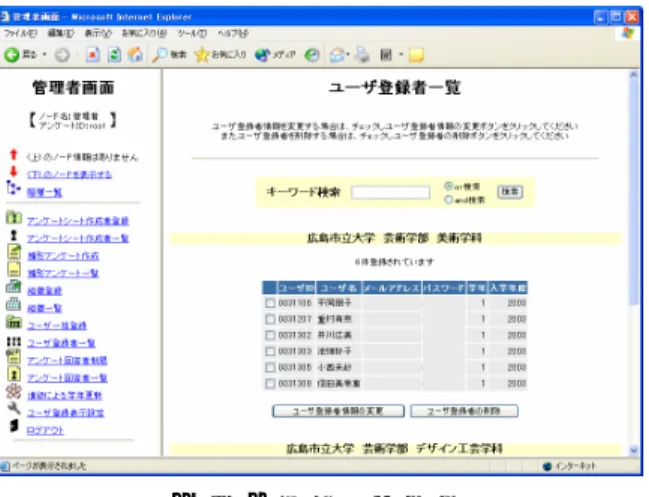Viewport: 649px width, 497px height.
Task: Open the アンケート回答者制限 link
Action: click(67, 360)
